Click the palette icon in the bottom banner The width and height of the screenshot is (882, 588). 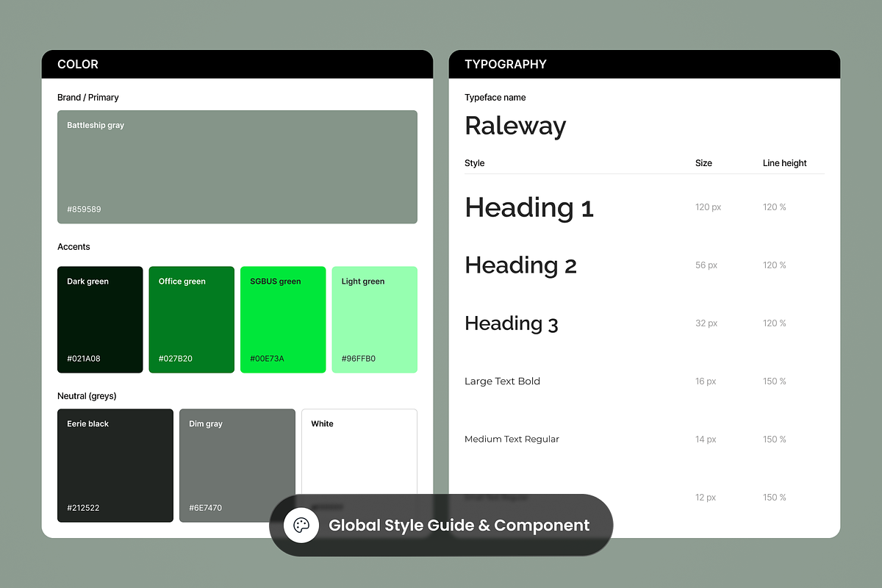coord(301,525)
